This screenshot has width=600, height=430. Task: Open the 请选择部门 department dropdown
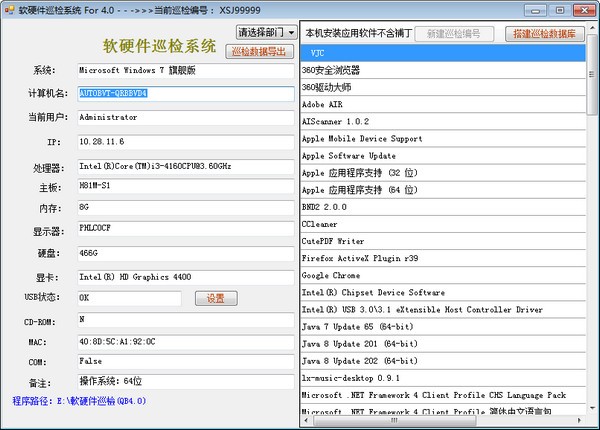click(266, 33)
